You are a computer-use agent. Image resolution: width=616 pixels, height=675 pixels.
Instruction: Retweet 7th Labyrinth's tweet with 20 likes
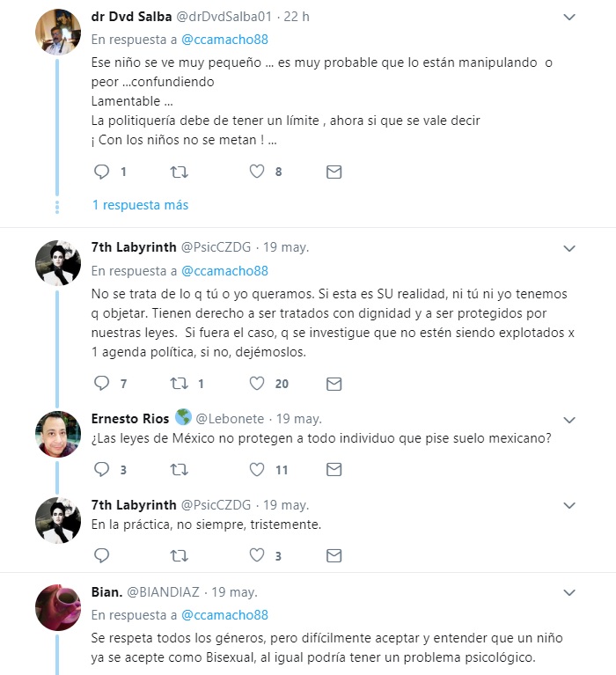click(179, 383)
